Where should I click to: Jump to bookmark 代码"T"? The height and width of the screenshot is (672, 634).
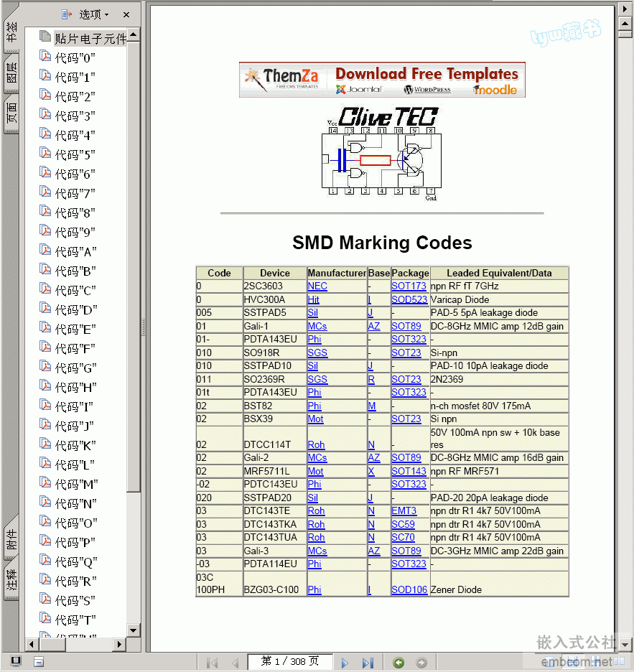click(75, 620)
